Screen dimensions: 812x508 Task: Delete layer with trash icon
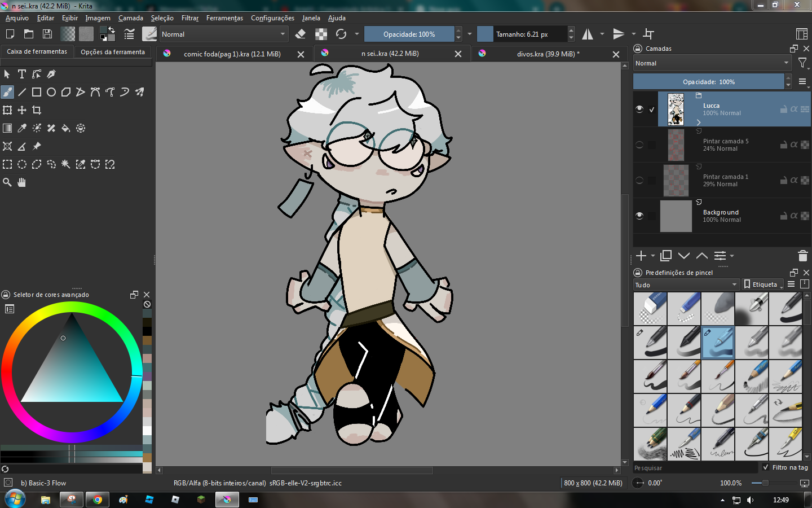coord(803,256)
